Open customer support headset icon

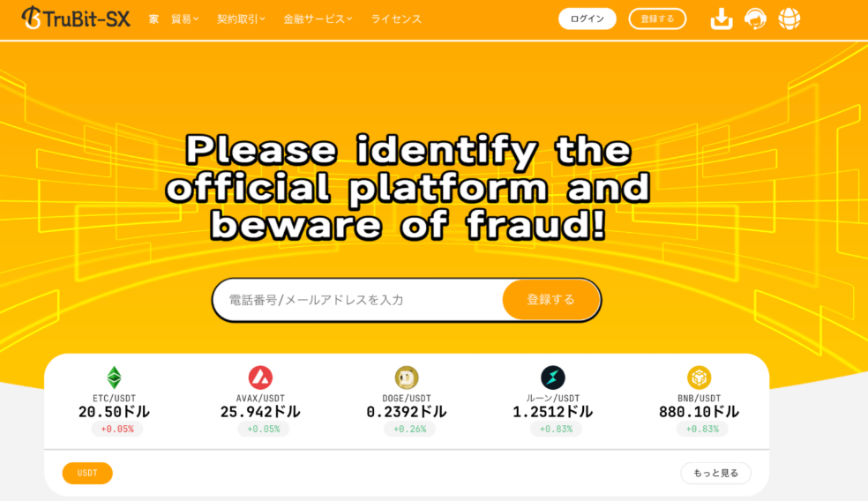(755, 19)
